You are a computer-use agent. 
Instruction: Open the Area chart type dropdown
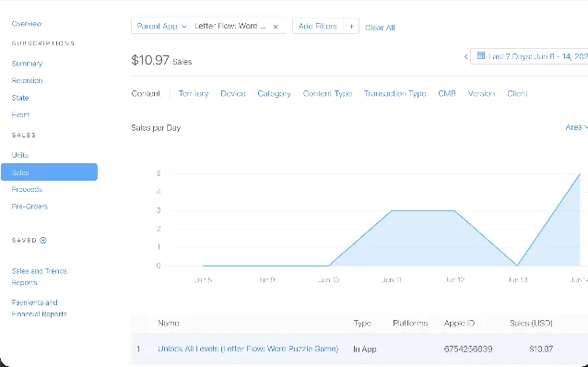[x=576, y=127]
